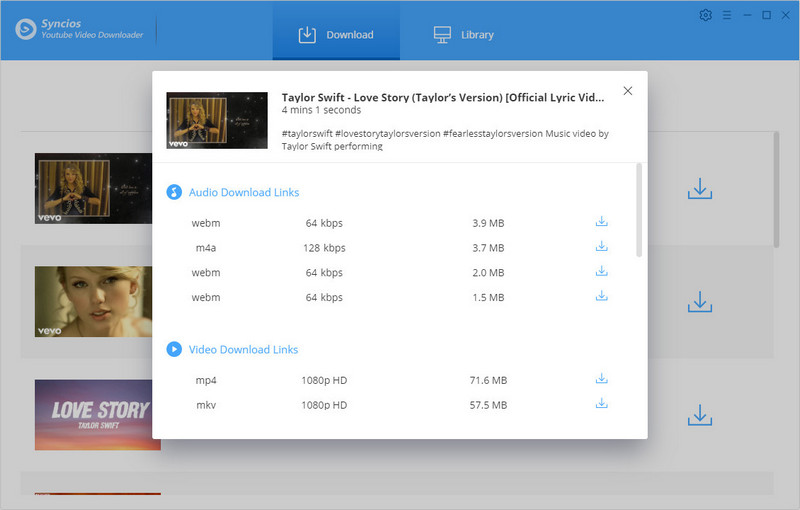Download the mkv 1080p HD video

tap(601, 404)
